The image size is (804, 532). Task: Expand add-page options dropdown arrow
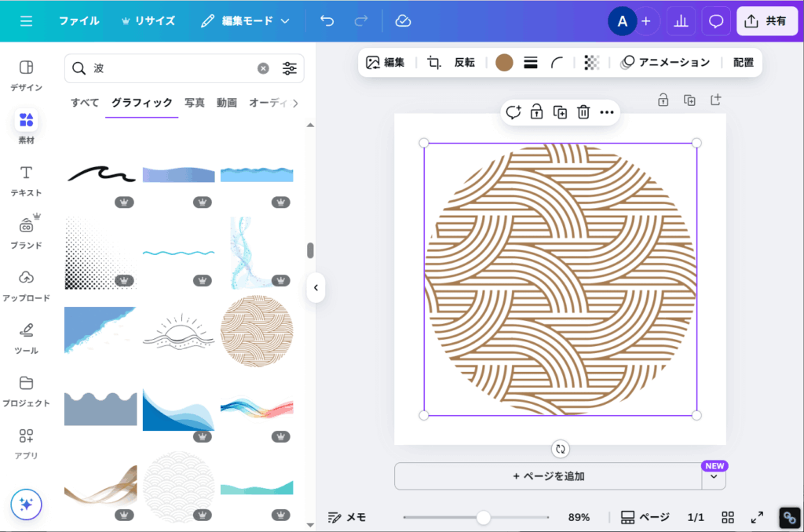coord(714,476)
